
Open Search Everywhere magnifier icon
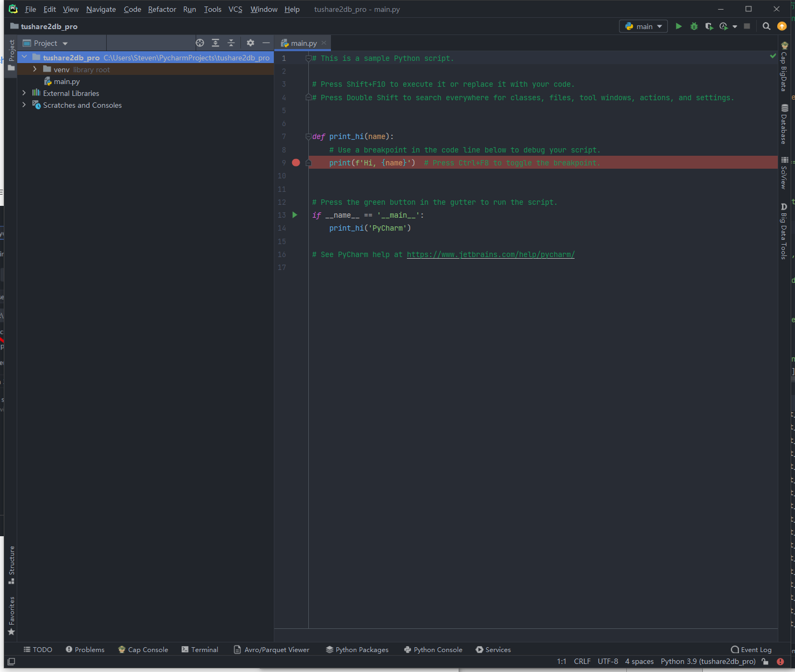766,26
